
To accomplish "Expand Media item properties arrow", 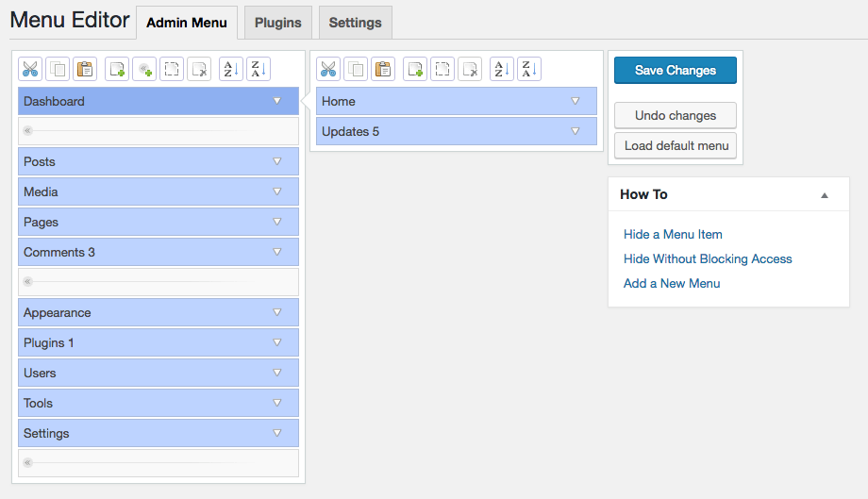I will [277, 191].
